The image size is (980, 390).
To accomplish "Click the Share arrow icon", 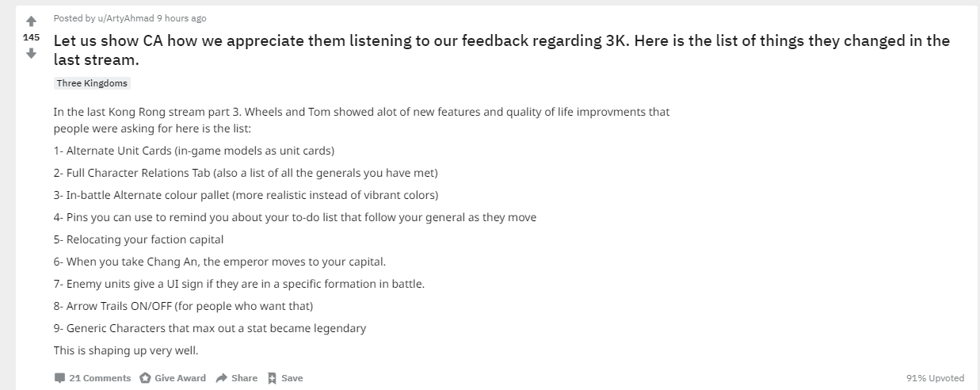I will pyautogui.click(x=222, y=378).
